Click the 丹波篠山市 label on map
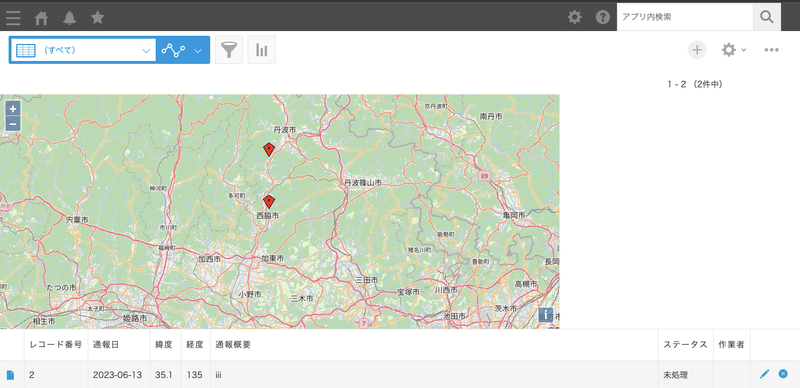800x388 pixels. click(x=363, y=182)
